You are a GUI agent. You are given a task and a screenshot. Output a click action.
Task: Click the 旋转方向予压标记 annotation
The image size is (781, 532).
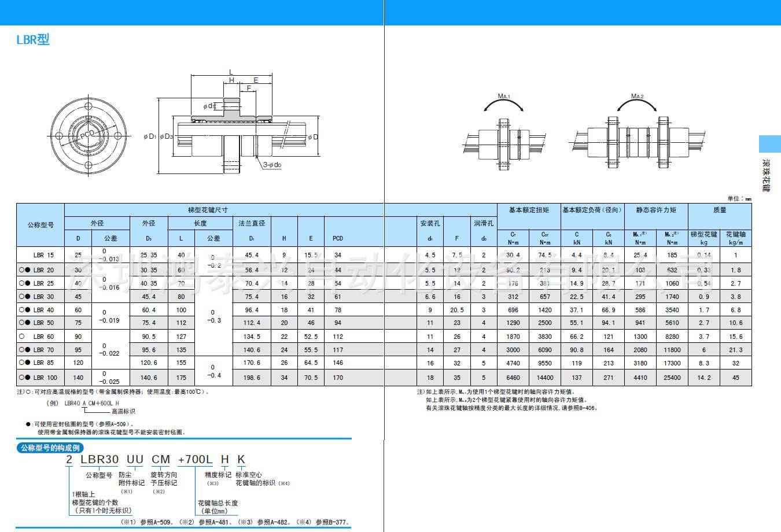tap(164, 479)
